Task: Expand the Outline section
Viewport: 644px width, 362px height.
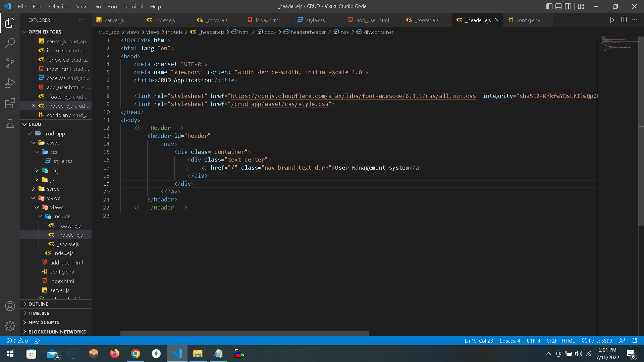Action: 56,304
